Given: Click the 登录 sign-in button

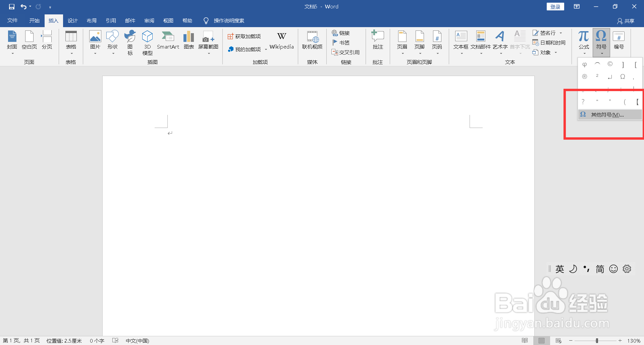Looking at the screenshot, I should coord(555,7).
